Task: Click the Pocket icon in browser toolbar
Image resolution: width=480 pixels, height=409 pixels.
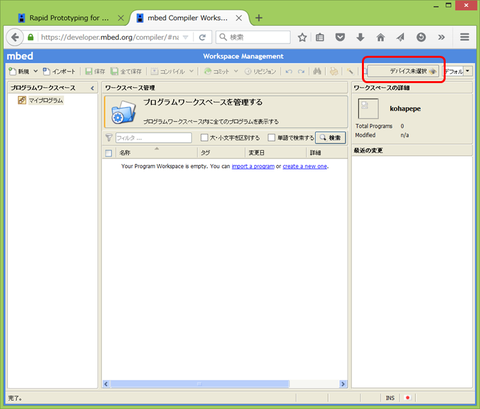Action: (340, 37)
